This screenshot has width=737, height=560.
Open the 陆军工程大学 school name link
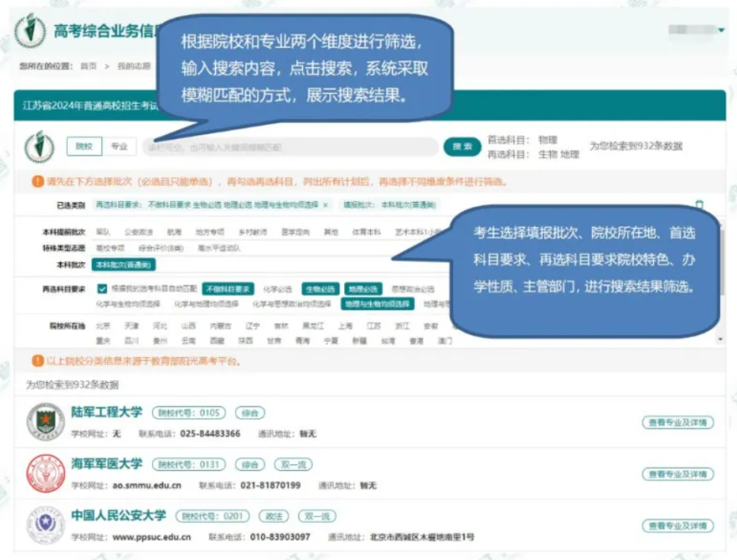click(x=107, y=412)
